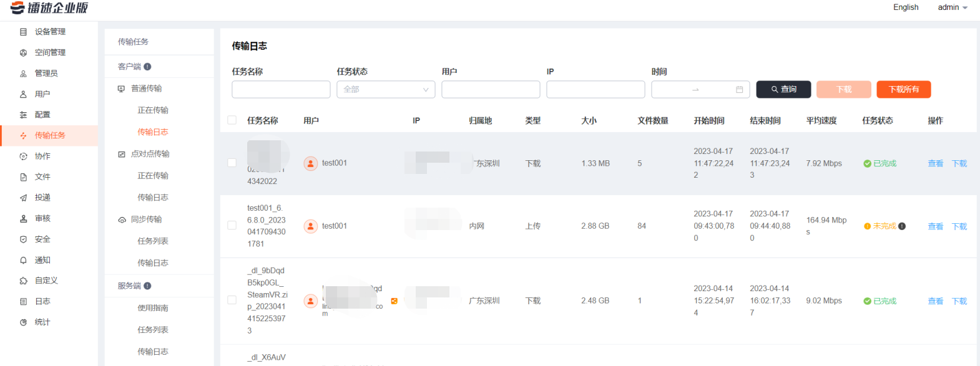Click the light orange 下载 button

point(844,90)
